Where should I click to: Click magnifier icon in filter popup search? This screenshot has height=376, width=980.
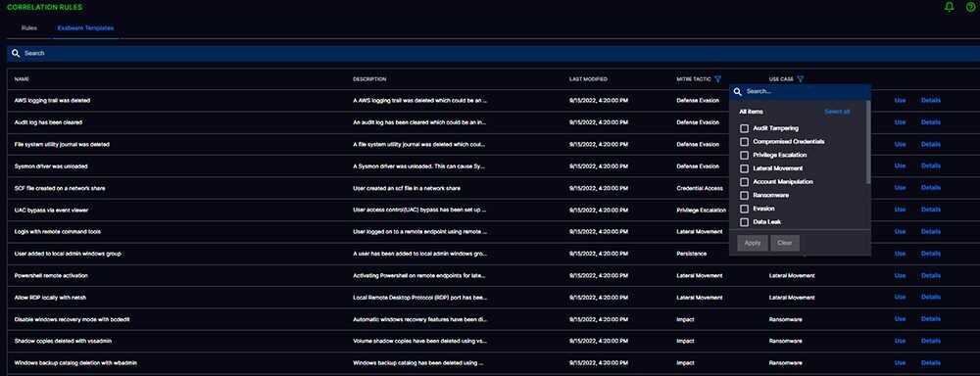click(x=738, y=92)
